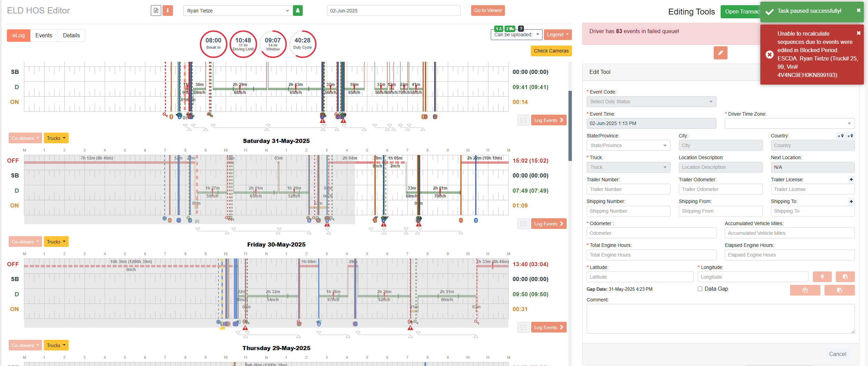Click the map pin button beside Longitude
The width and height of the screenshot is (868, 366).
point(822,277)
